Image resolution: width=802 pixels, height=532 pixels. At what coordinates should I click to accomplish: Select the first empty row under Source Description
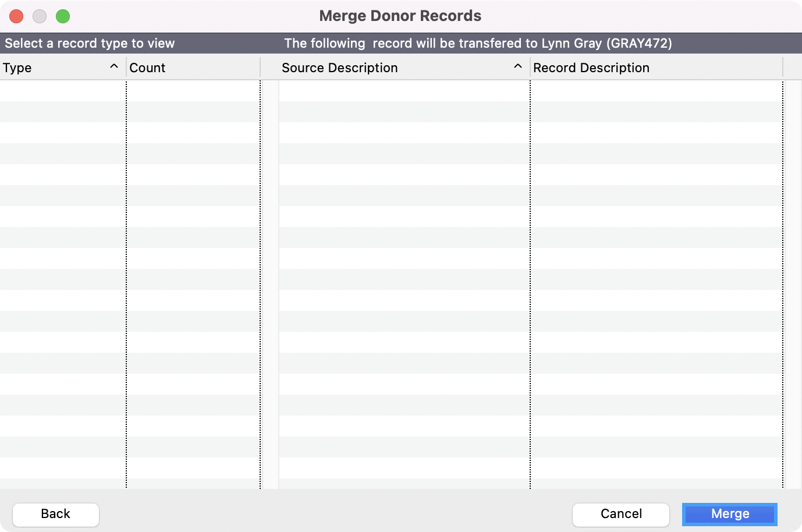coord(404,91)
